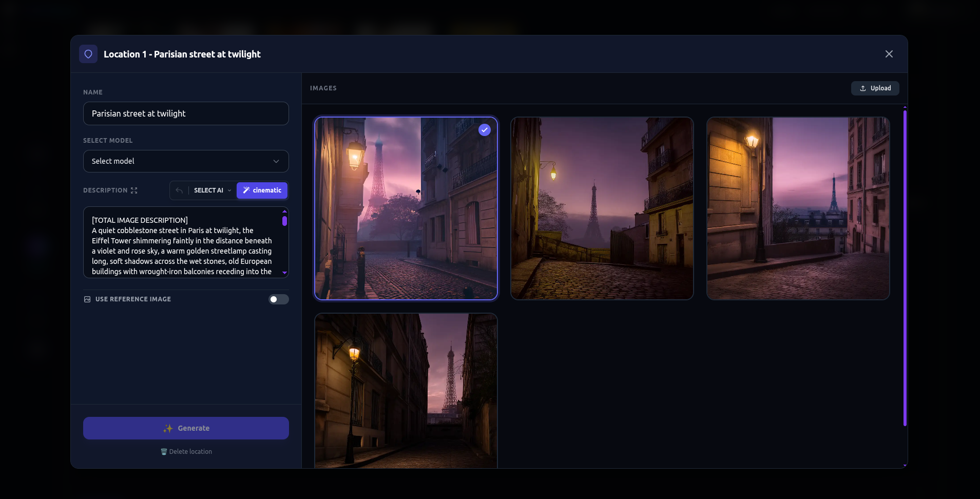This screenshot has height=499, width=980.
Task: Click the checkmark badge on selected image
Action: pos(485,130)
